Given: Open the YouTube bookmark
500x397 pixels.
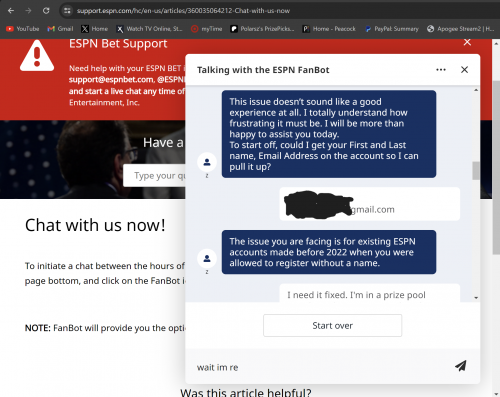Looking at the screenshot, I should coord(23,29).
